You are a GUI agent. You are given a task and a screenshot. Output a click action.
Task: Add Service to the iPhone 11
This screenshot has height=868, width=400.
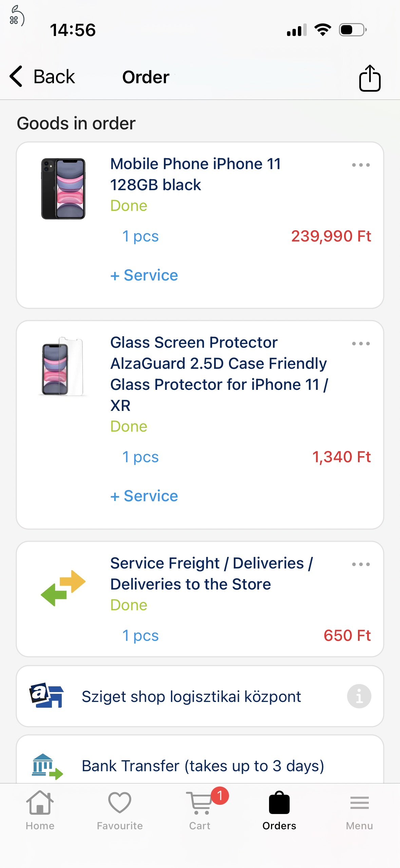[144, 275]
